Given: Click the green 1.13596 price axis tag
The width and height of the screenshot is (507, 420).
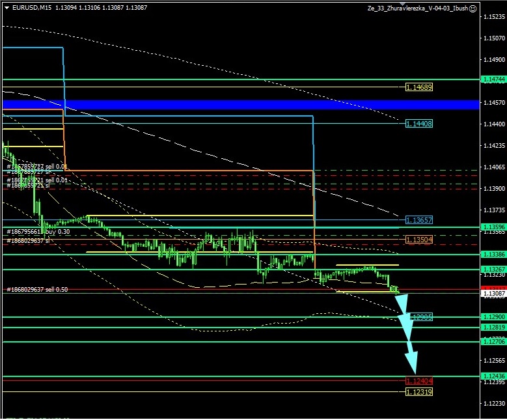Looking at the screenshot, I should coord(493,227).
